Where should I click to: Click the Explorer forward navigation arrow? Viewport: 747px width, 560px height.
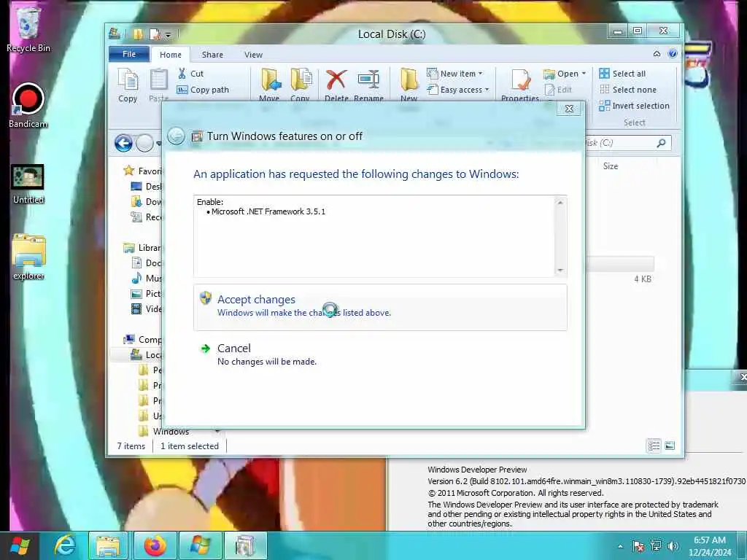coord(145,144)
